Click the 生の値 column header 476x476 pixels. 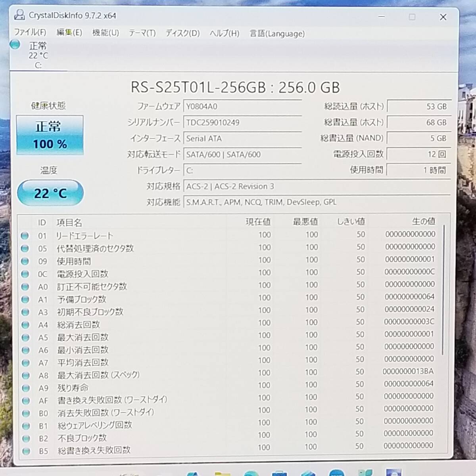tap(423, 221)
